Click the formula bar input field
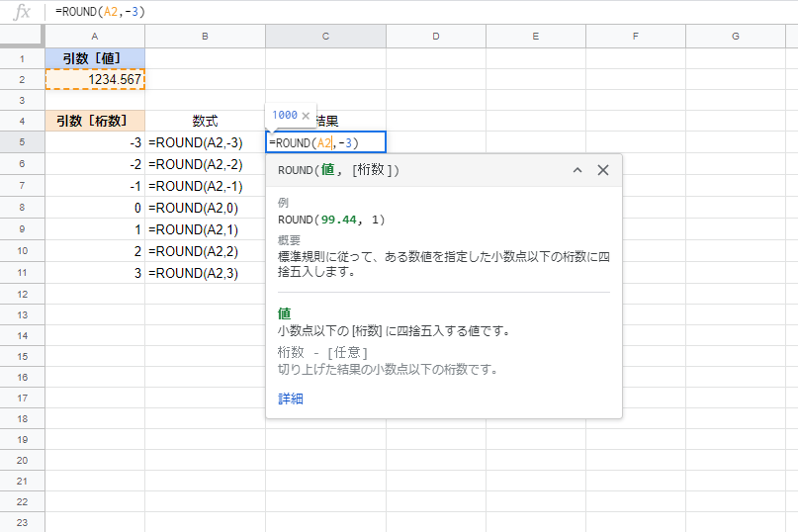The image size is (798, 532). (x=422, y=12)
